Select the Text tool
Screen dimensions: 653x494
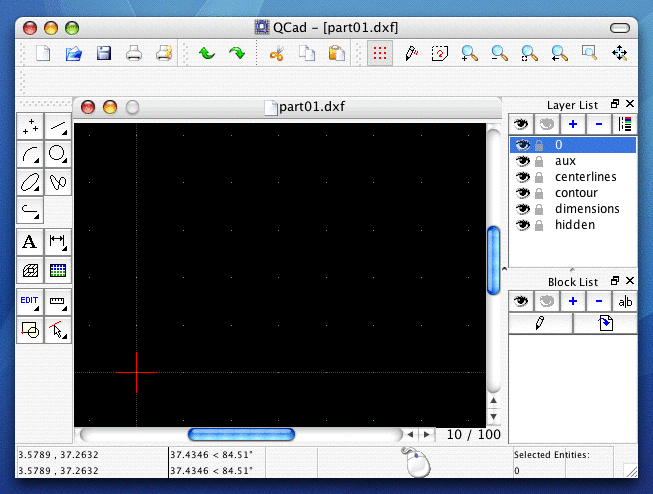click(x=30, y=241)
